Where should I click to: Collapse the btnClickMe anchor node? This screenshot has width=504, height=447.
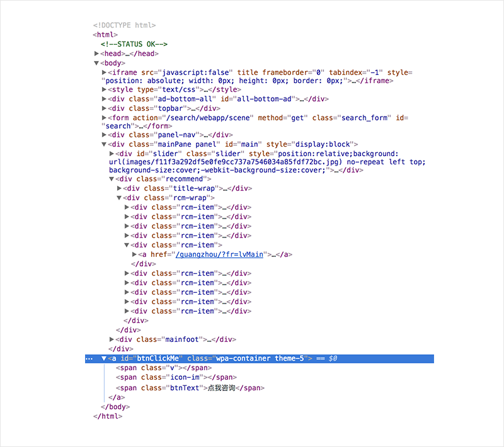tap(104, 358)
